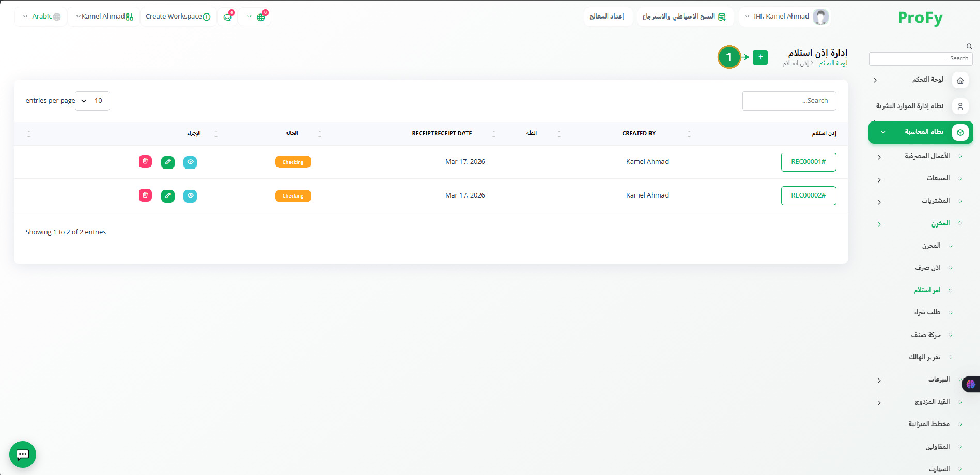This screenshot has height=475, width=980.
Task: Open السيارت in the sidebar
Action: pos(939,469)
